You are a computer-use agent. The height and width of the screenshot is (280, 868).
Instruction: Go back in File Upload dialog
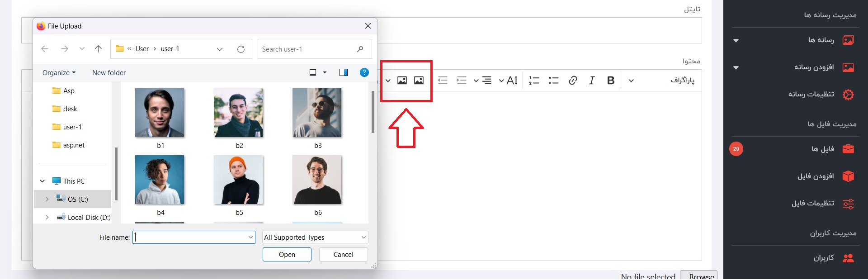coord(45,49)
